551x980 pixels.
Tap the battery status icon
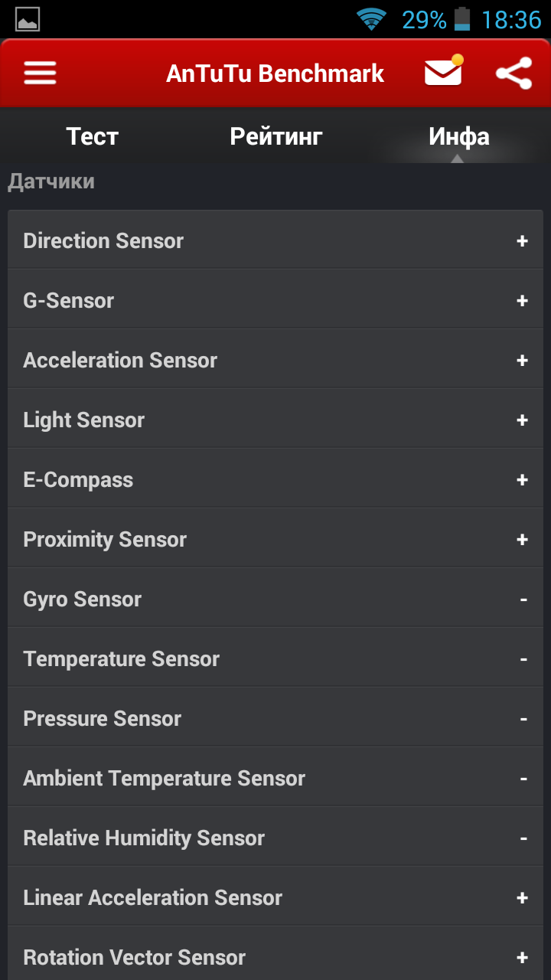[x=462, y=19]
